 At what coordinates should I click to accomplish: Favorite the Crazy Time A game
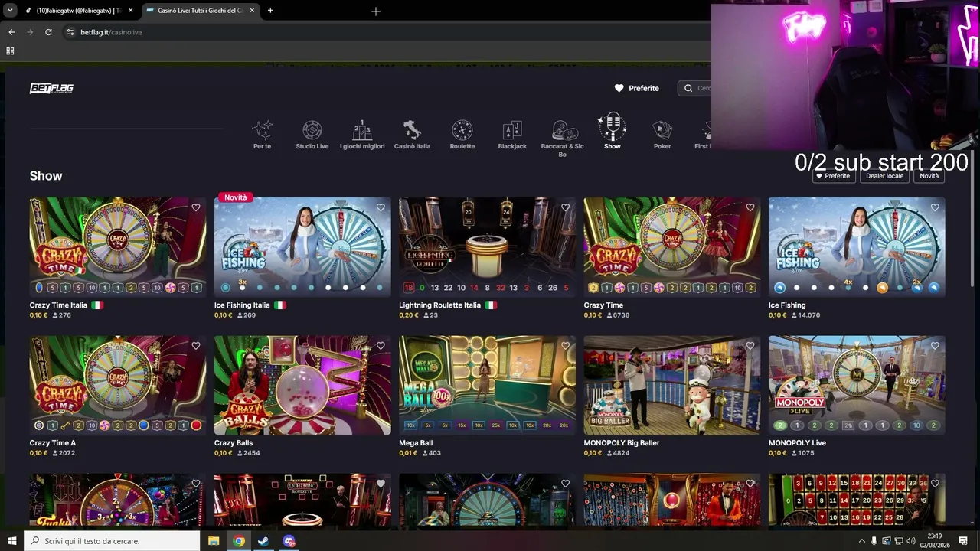[196, 346]
